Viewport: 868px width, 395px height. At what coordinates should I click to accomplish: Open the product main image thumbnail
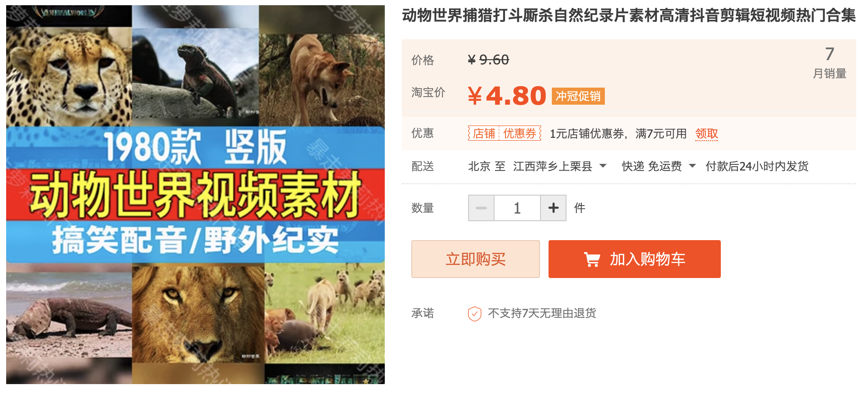[195, 195]
